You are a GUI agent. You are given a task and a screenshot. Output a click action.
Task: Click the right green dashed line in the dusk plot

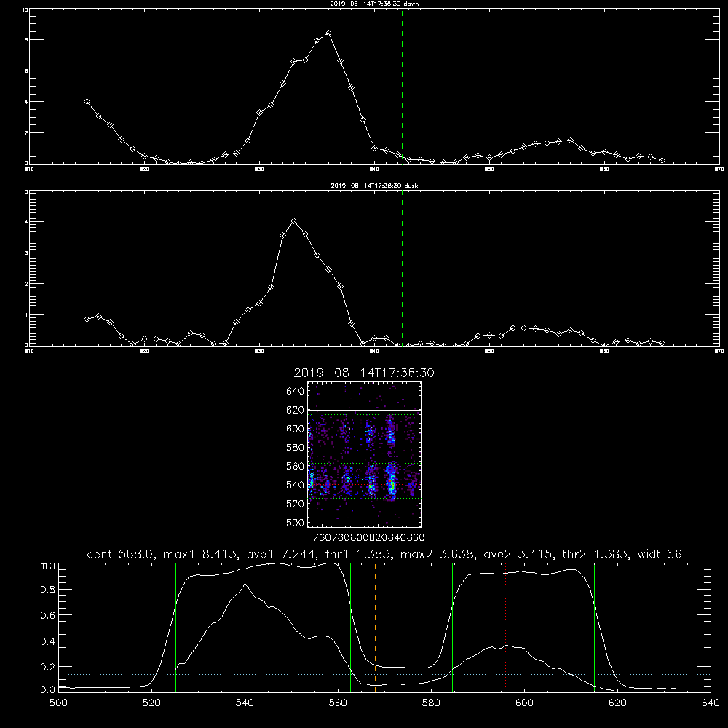[402, 269]
